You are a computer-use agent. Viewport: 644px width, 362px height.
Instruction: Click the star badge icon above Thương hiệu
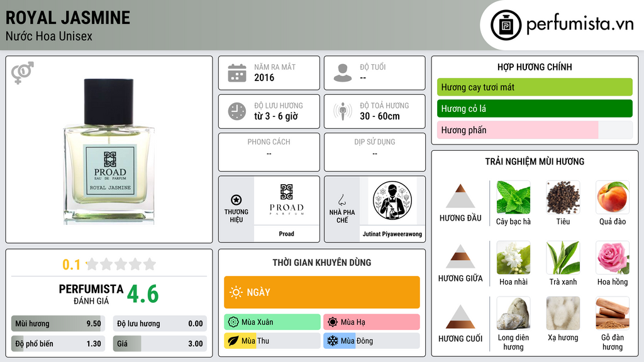(x=236, y=200)
